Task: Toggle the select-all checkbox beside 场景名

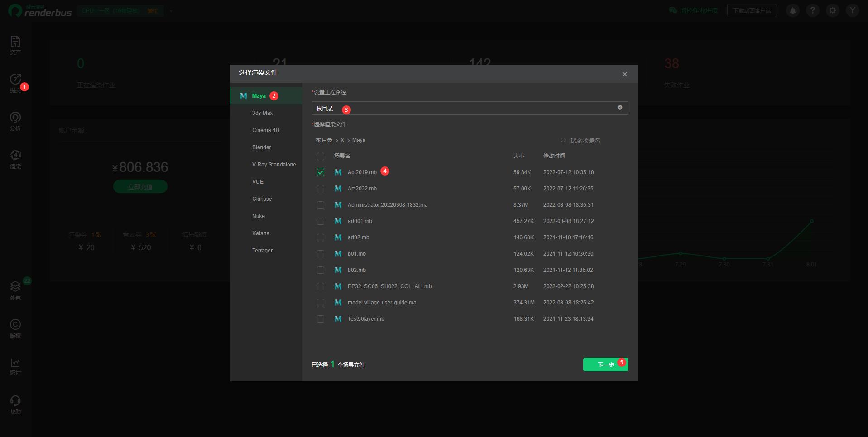Action: click(321, 156)
